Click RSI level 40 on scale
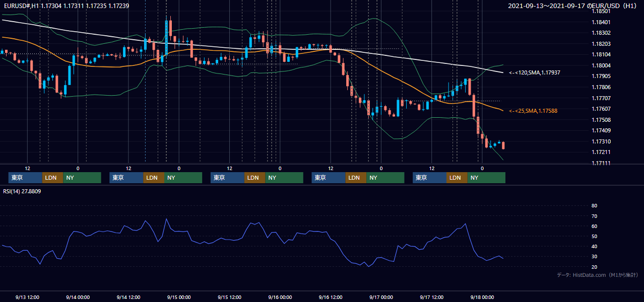 click(594, 246)
